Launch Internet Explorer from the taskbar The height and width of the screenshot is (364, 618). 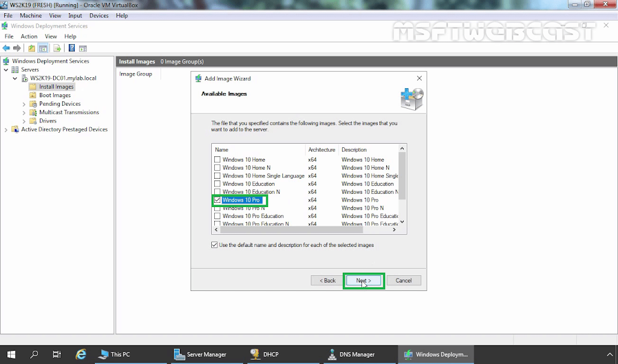81,354
